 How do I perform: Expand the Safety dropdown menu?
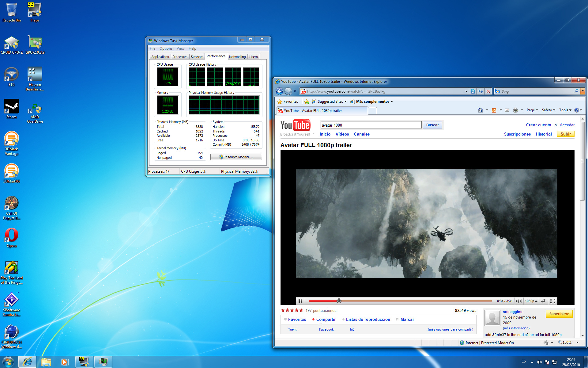pyautogui.click(x=548, y=110)
